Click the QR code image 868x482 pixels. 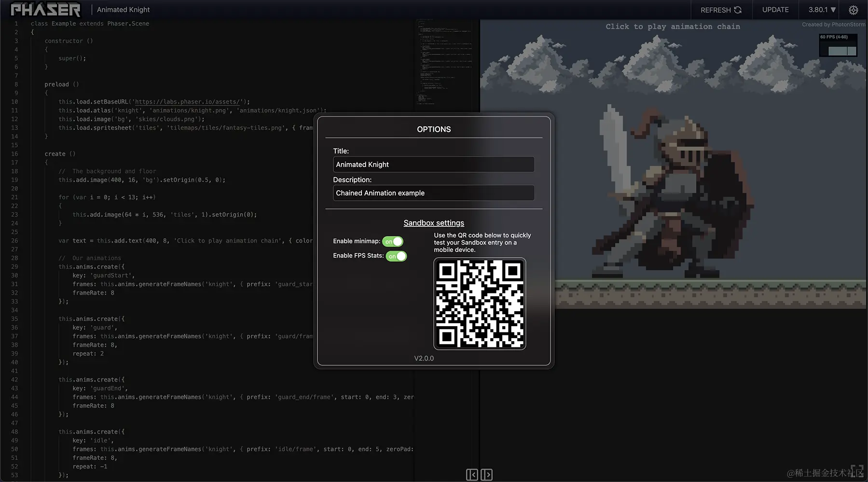point(480,303)
